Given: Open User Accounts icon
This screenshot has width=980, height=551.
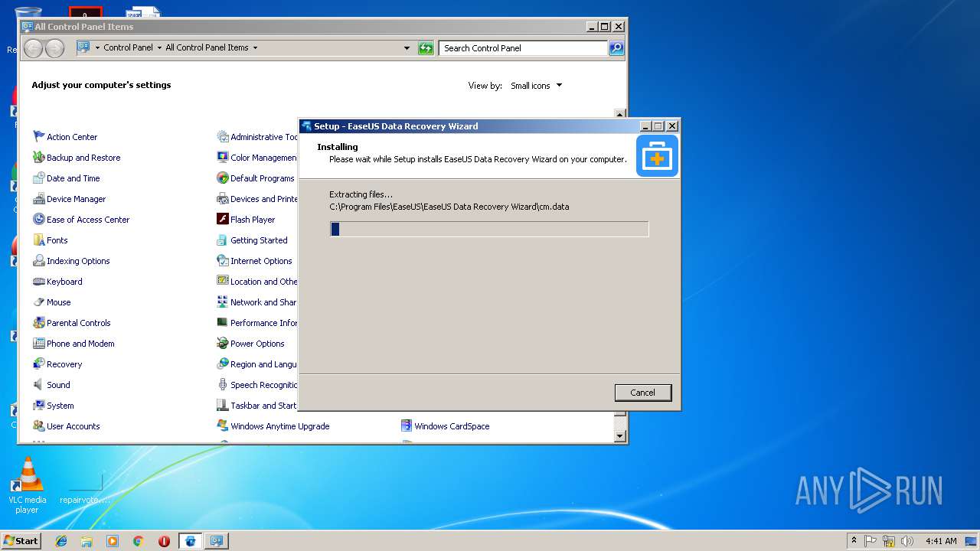Looking at the screenshot, I should (39, 425).
